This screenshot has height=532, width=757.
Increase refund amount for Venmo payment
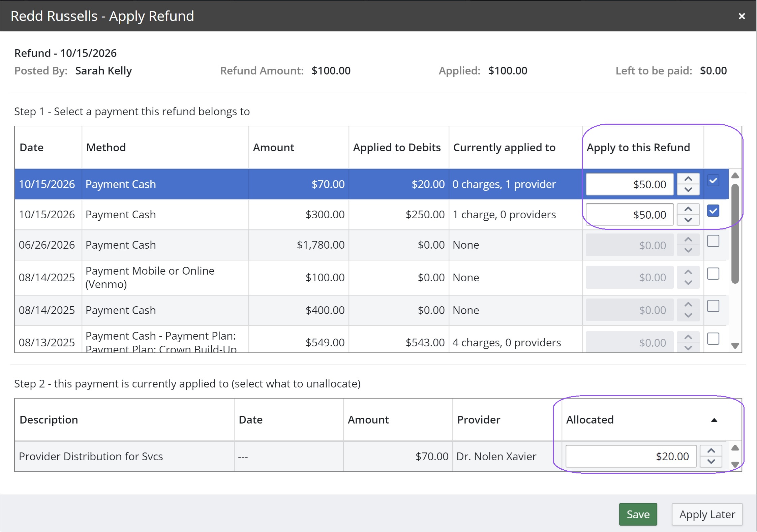pos(688,272)
